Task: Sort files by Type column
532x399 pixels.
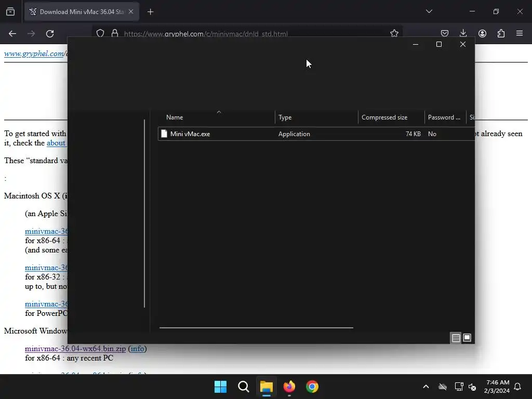Action: click(x=316, y=117)
